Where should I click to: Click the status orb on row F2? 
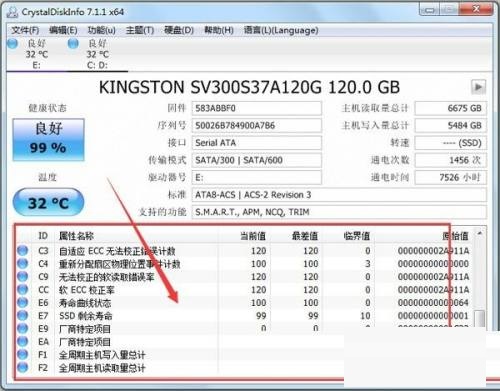click(22, 367)
